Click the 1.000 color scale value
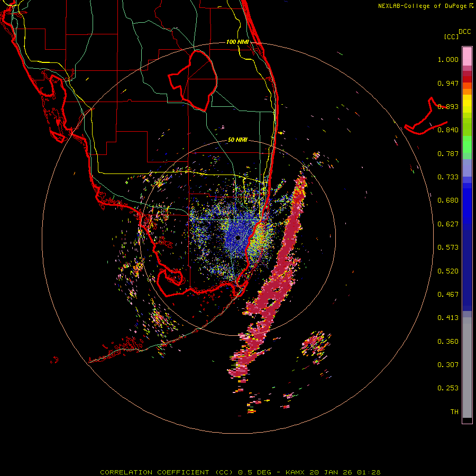This screenshot has width=476, height=476. click(448, 59)
